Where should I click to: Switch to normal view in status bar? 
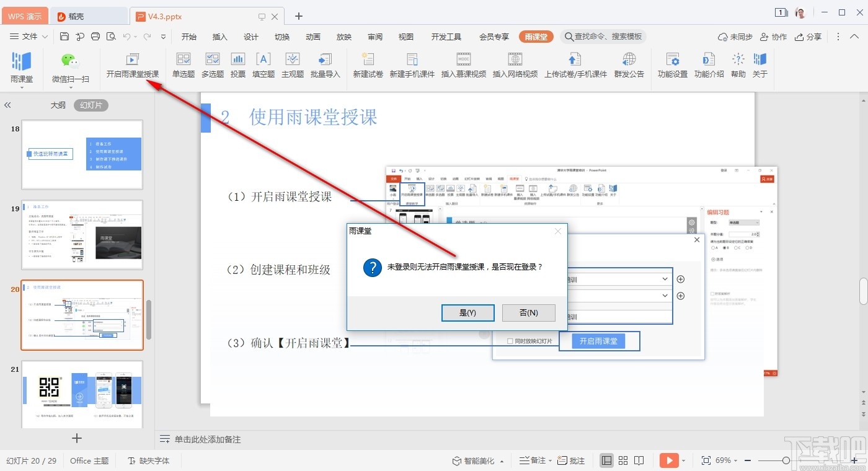point(607,460)
